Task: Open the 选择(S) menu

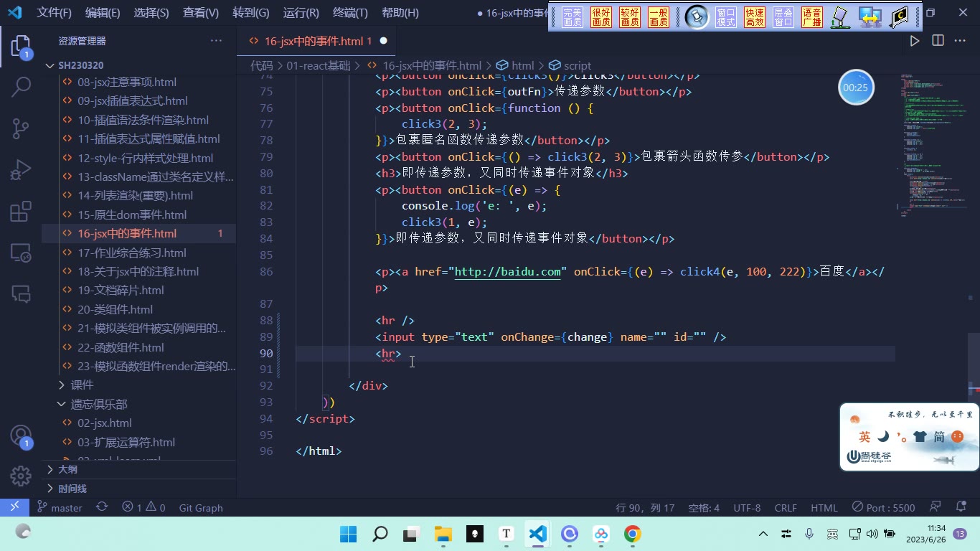Action: click(x=151, y=13)
